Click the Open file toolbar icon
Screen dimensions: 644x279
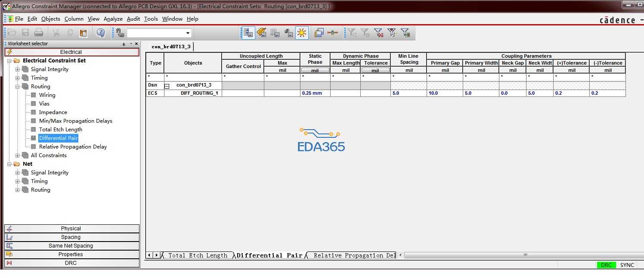[x=12, y=33]
